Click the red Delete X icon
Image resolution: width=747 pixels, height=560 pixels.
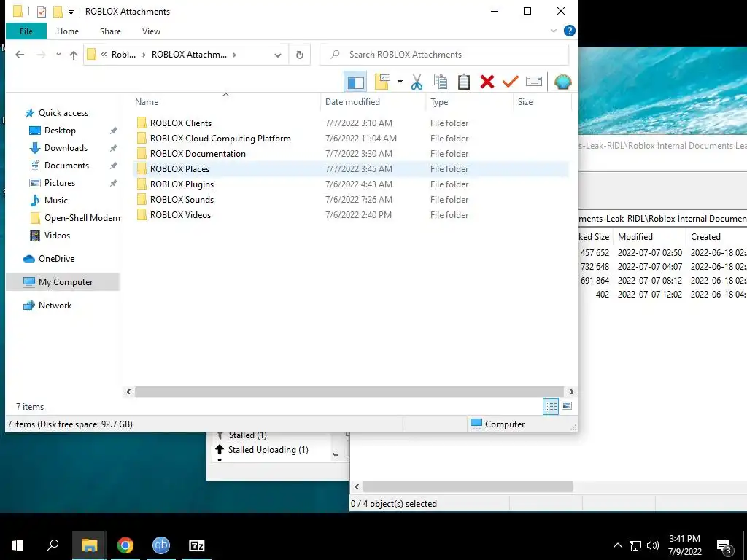tap(487, 82)
